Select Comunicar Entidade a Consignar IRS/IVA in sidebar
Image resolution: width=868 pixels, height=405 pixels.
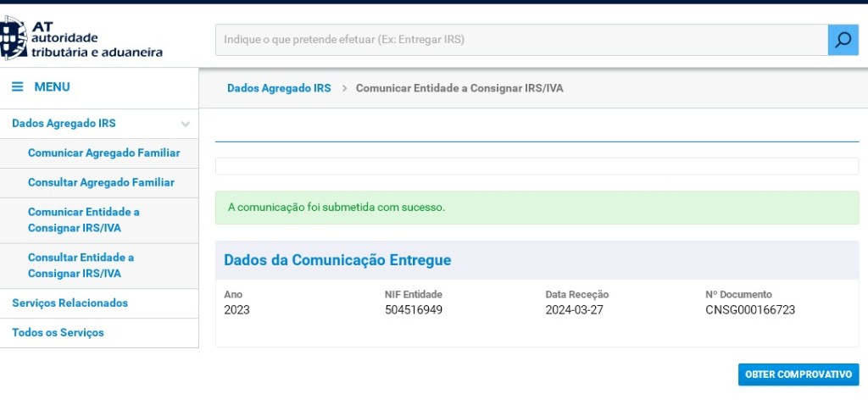(83, 220)
